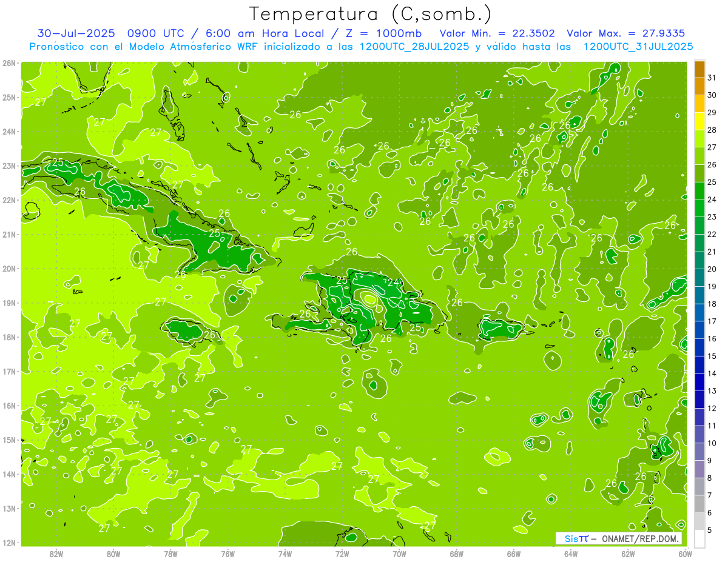Click the 21N latitude axis label

point(9,234)
